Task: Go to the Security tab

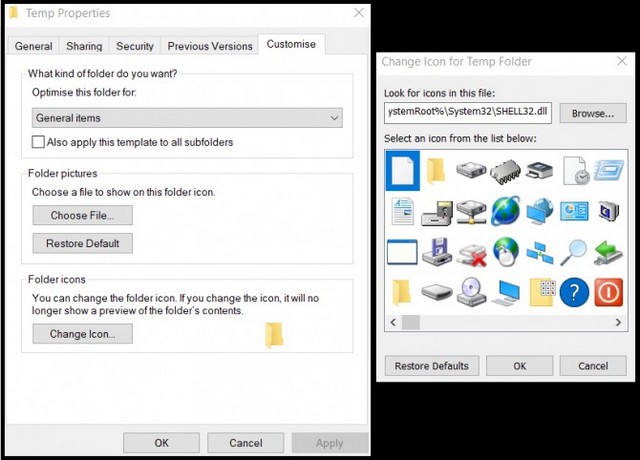Action: click(135, 46)
